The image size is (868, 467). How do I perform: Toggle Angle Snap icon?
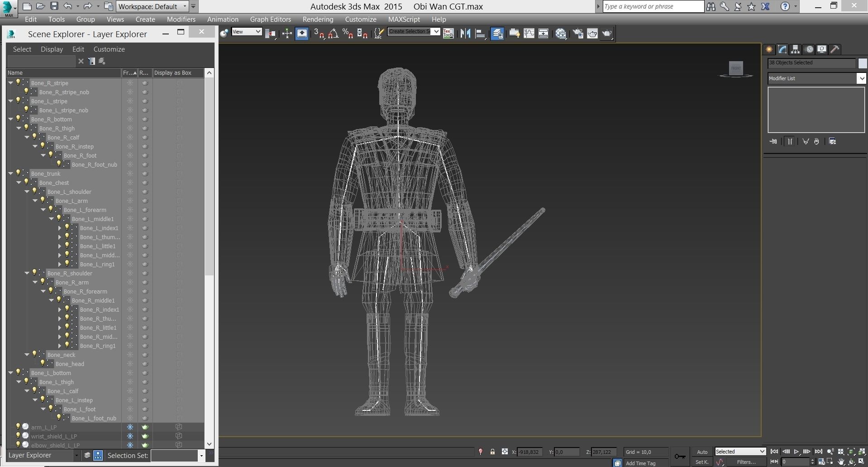pos(334,34)
